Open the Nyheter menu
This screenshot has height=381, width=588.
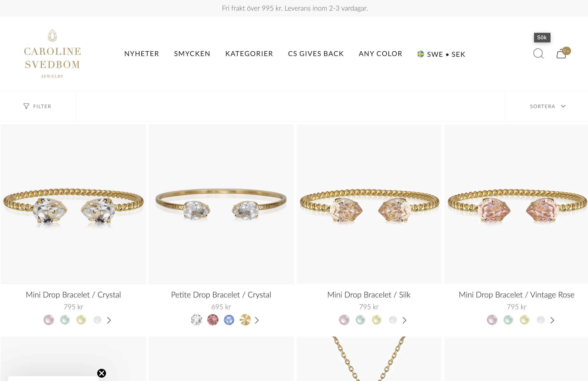[141, 54]
